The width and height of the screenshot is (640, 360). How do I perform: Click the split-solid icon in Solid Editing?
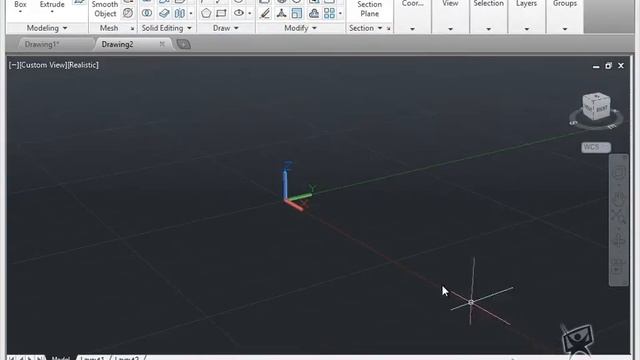click(x=180, y=13)
